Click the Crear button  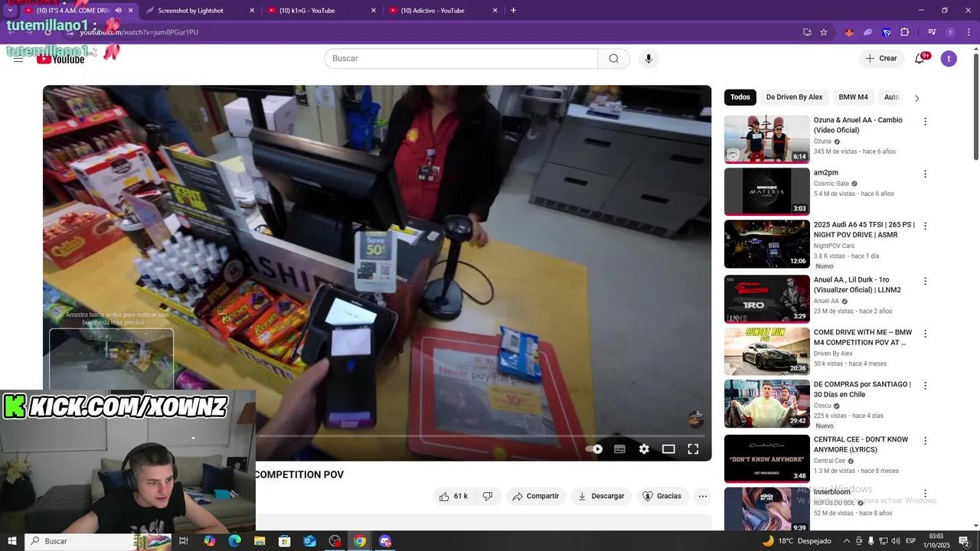point(881,59)
